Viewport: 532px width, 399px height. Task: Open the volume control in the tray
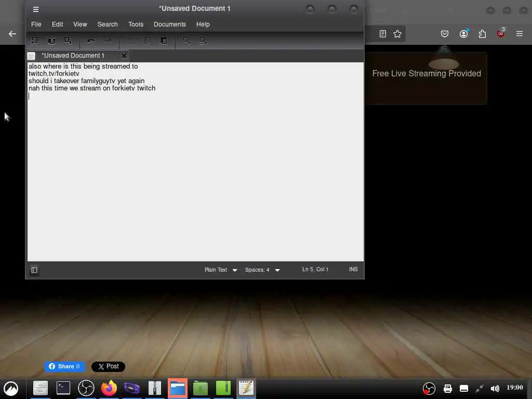coord(495,389)
